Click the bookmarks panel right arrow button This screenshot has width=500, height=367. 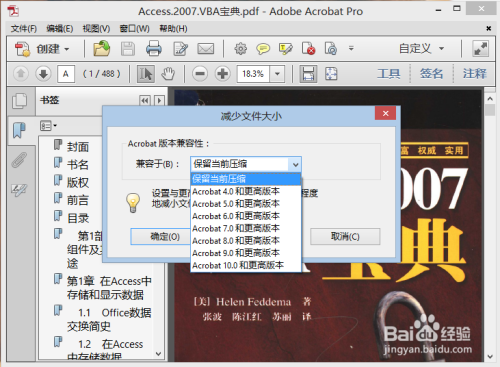coord(159,101)
